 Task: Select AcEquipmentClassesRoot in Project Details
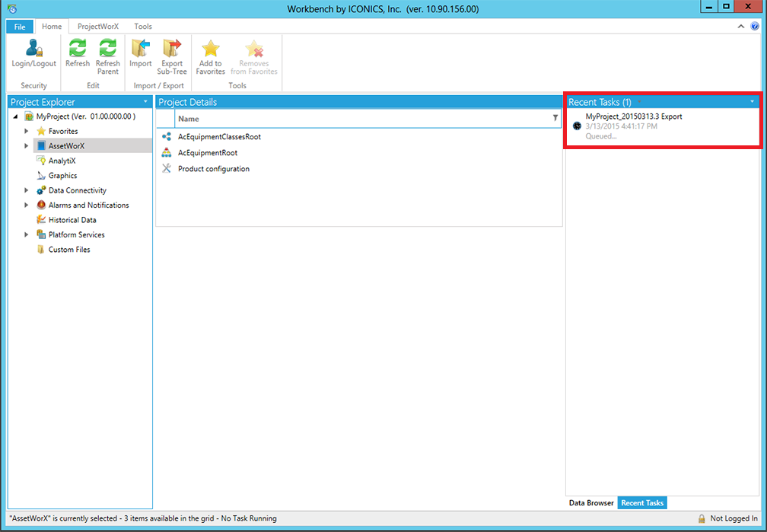(x=219, y=137)
